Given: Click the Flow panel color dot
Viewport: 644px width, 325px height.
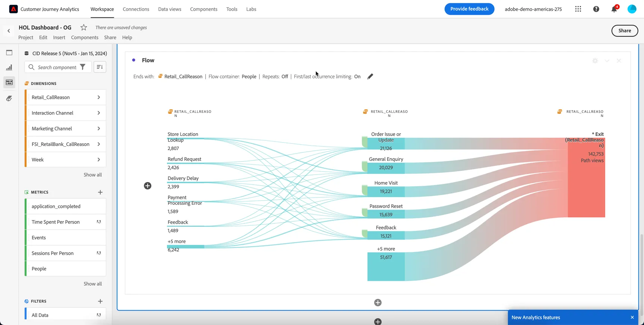Looking at the screenshot, I should [134, 60].
